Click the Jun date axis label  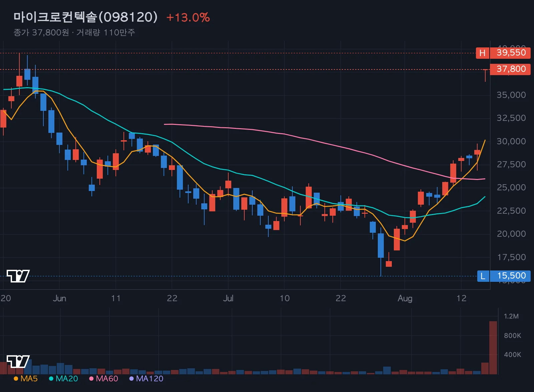pos(59,298)
